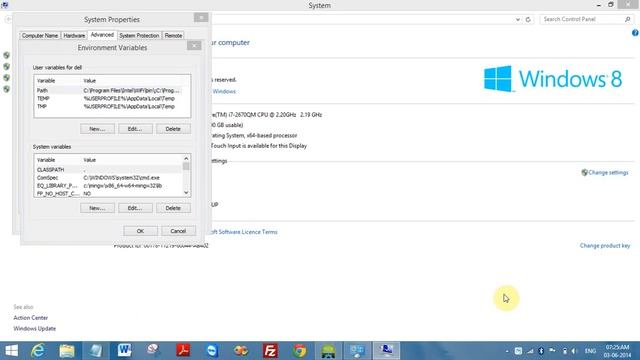Screen dimensions: 640x360
Task: Click the Variable header in user variables
Action: 46,81
